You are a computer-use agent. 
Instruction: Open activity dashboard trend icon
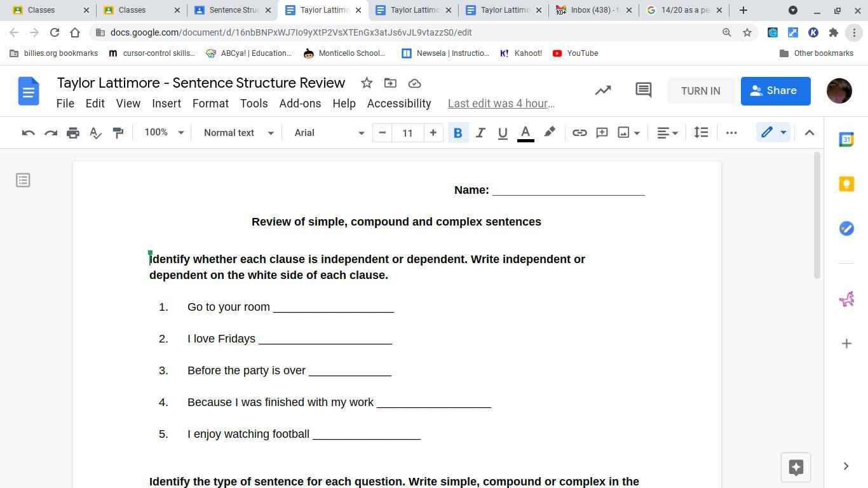[x=603, y=91]
